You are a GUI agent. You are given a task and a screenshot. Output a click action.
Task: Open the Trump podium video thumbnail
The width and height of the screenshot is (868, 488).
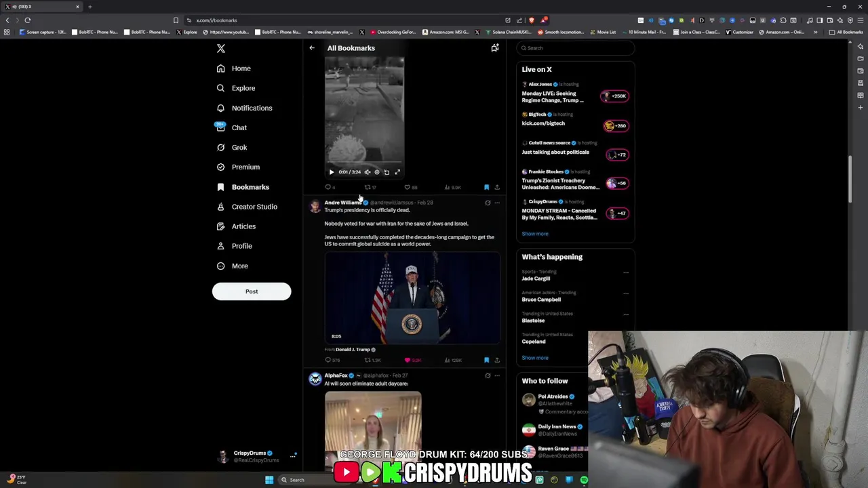click(x=412, y=298)
